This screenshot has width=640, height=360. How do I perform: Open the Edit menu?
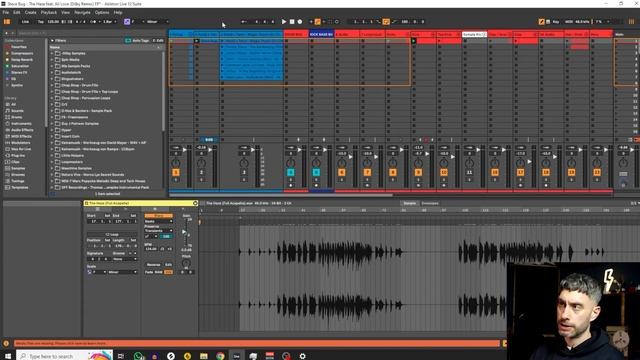coord(17,13)
